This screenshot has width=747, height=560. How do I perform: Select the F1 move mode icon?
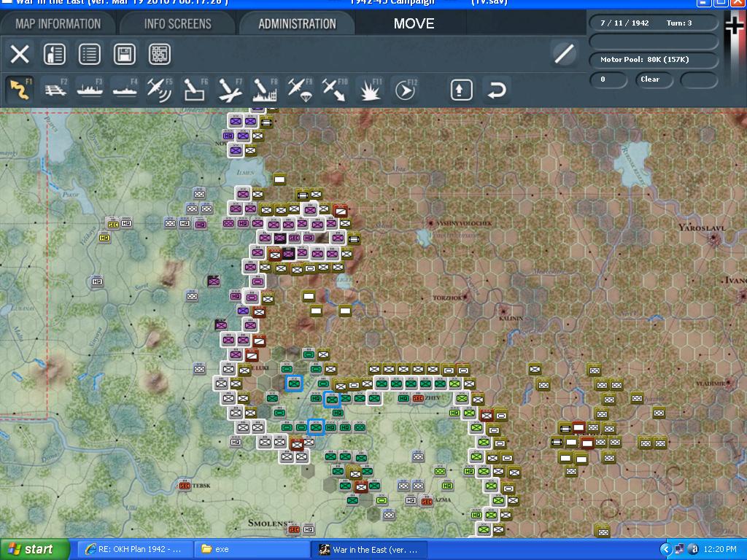tap(20, 90)
